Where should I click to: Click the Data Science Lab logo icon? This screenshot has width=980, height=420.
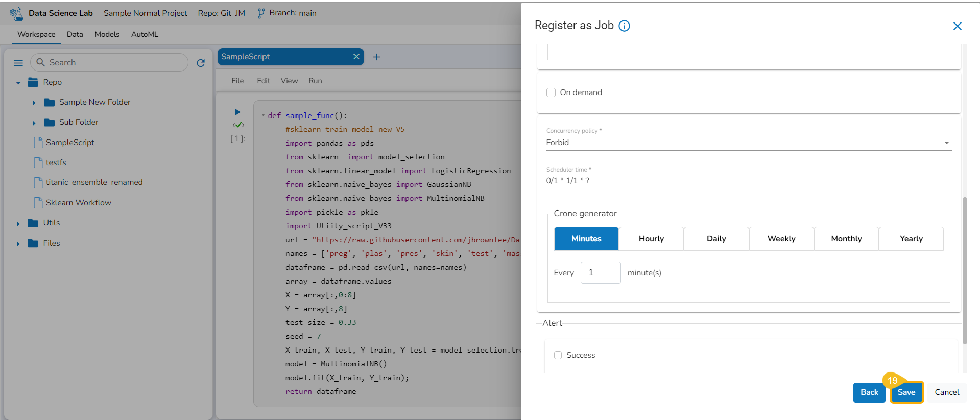(x=16, y=13)
